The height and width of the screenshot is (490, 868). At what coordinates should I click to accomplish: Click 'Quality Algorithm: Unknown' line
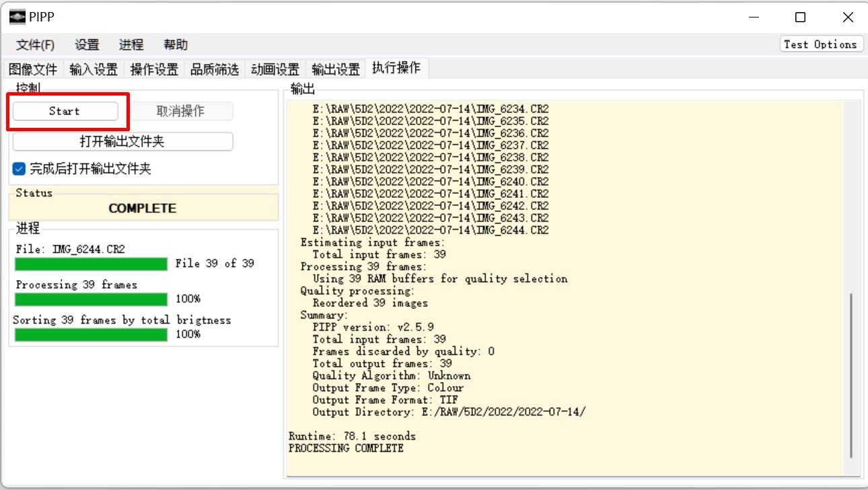[392, 376]
